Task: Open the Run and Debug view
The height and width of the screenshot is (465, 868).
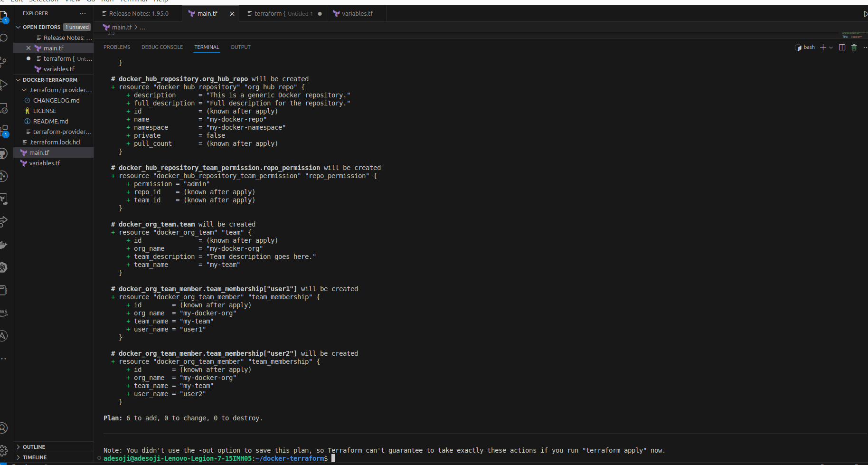Action: [x=4, y=85]
